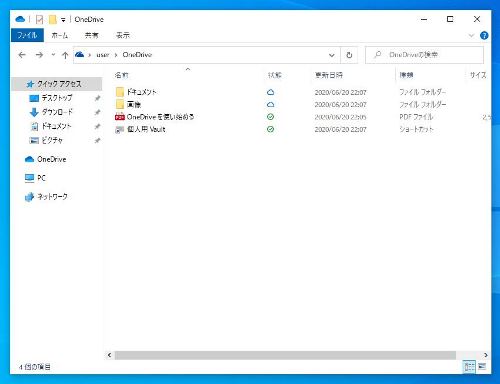Viewport: 500px width, 384px height.
Task: Expand the chevron between user and OneDrive
Action: (116, 55)
